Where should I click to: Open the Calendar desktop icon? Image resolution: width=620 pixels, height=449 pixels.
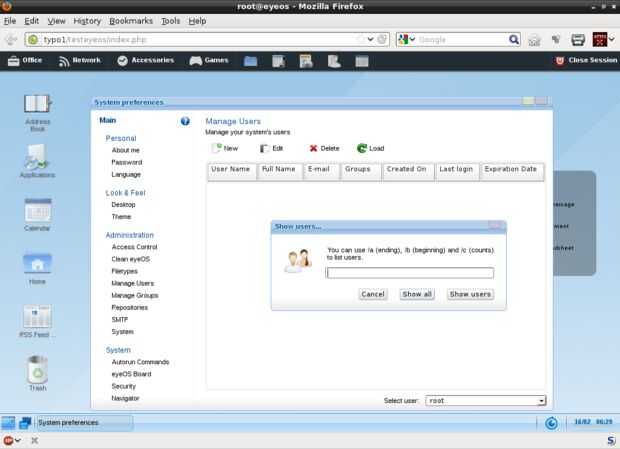click(38, 210)
